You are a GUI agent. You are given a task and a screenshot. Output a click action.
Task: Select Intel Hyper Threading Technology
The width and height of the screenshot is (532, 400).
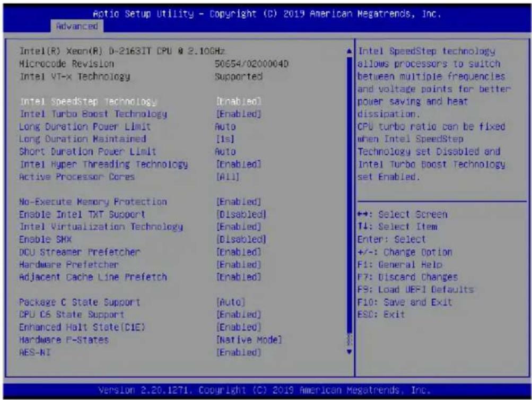(103, 164)
